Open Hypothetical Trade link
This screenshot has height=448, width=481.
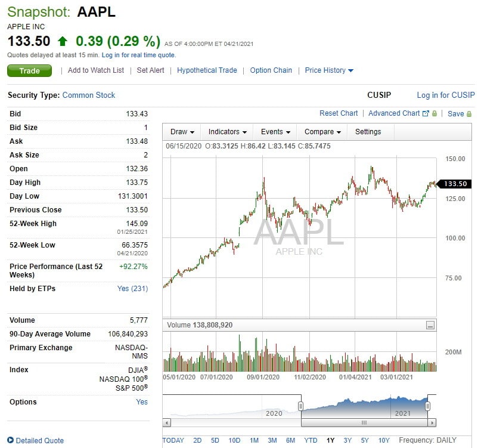(207, 70)
